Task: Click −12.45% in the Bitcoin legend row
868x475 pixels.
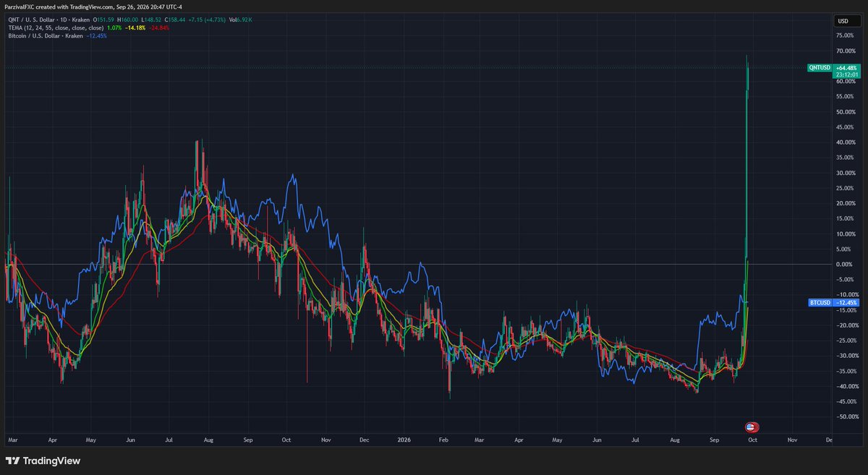Action: pyautogui.click(x=96, y=36)
